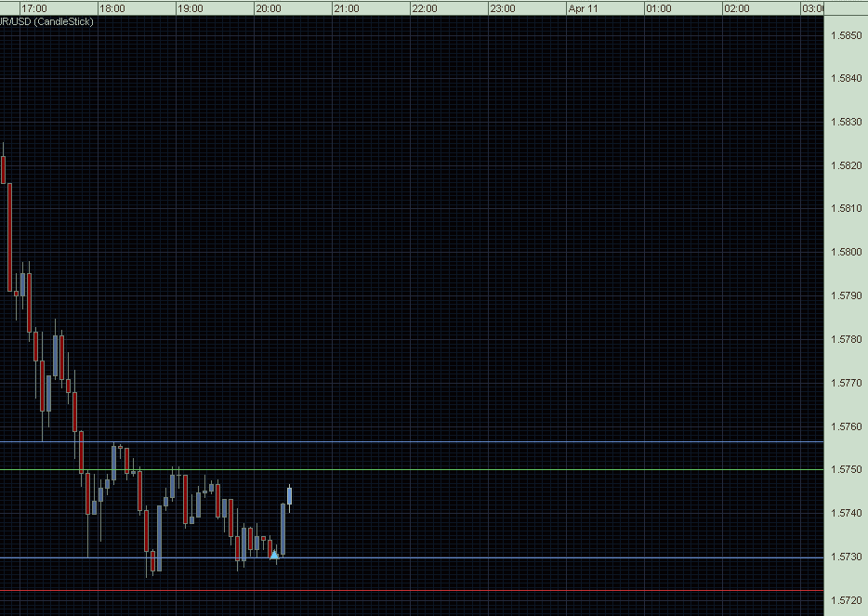
Task: Click the 01:00 time axis label
Action: tap(659, 9)
